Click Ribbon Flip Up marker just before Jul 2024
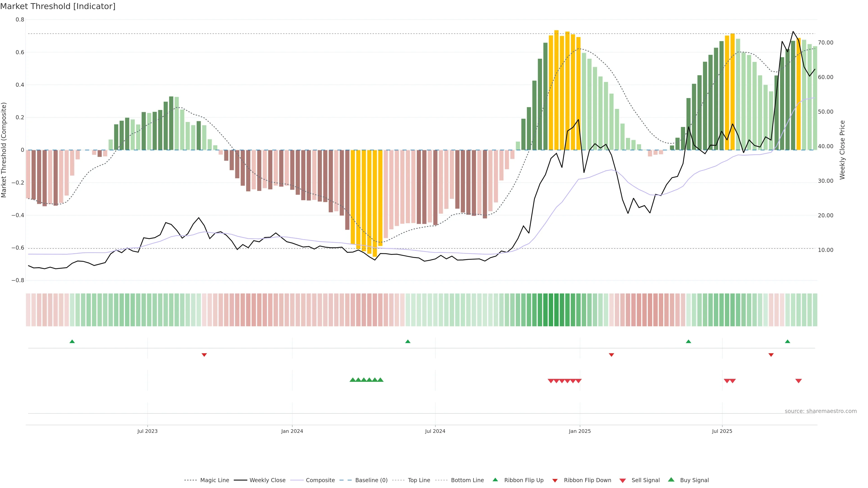This screenshot has width=868, height=488. [408, 342]
